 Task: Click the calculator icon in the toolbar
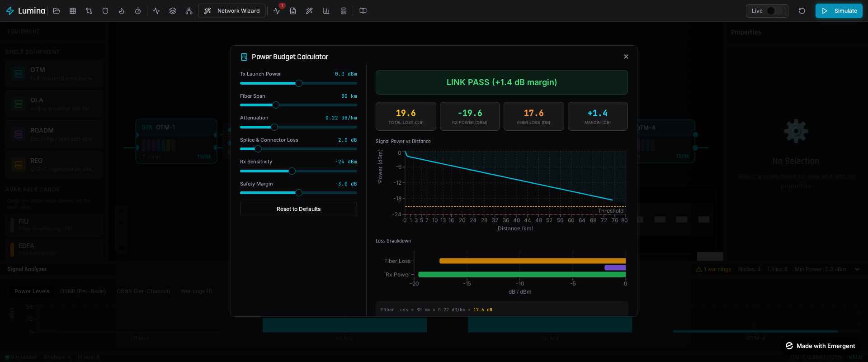coord(344,11)
